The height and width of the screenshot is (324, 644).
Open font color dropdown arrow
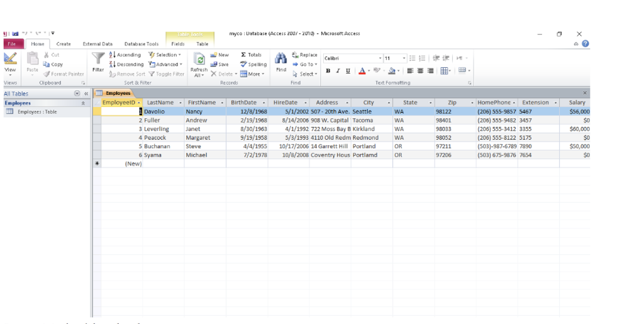(x=369, y=71)
